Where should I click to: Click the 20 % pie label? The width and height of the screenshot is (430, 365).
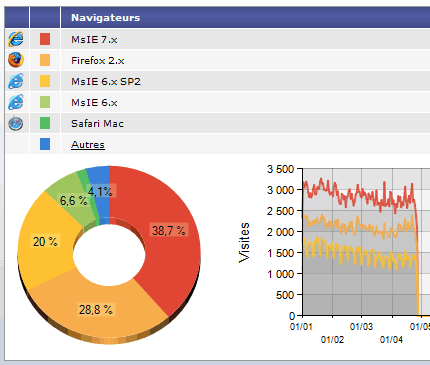point(45,241)
